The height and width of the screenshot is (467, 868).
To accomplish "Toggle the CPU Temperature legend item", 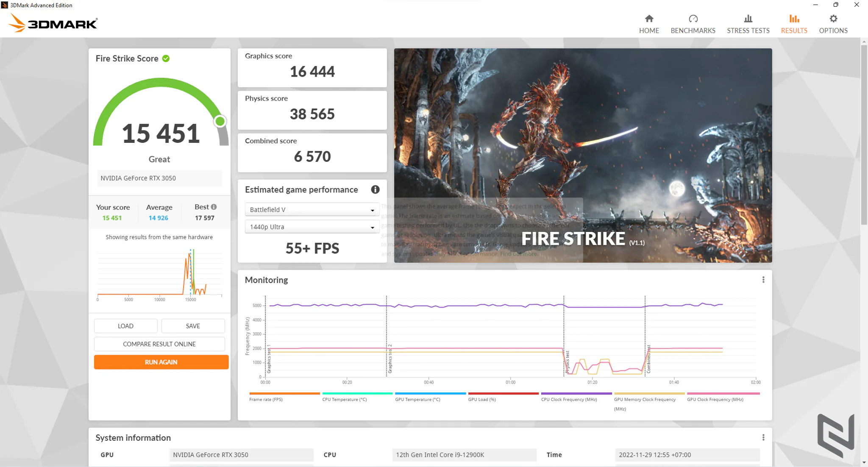I will [x=357, y=398].
